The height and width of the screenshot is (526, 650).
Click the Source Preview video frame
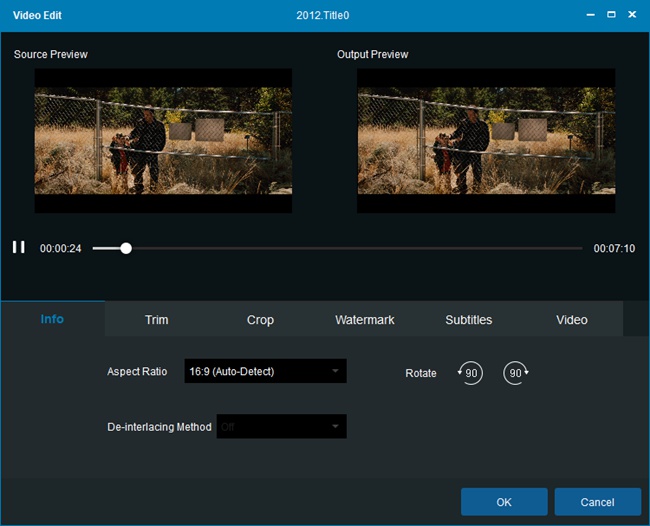click(163, 140)
